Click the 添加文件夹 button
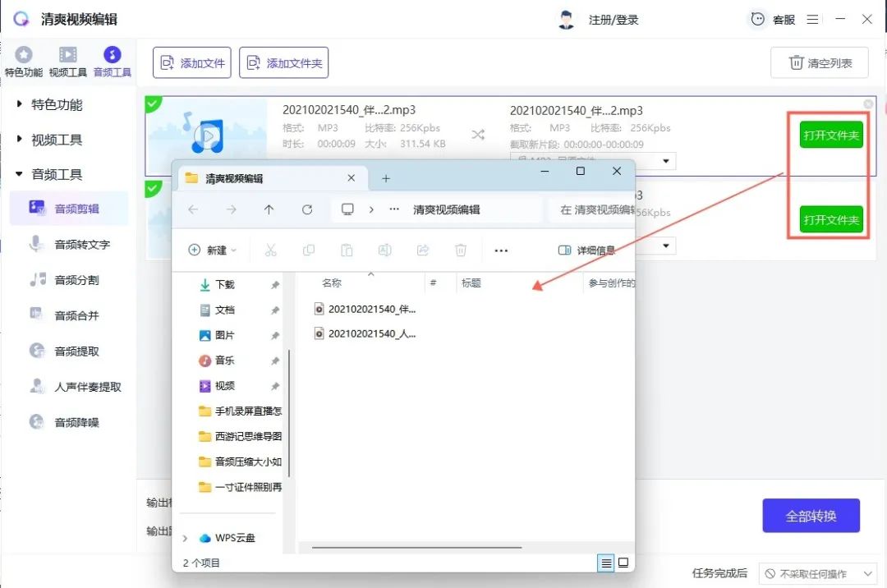 tap(283, 62)
